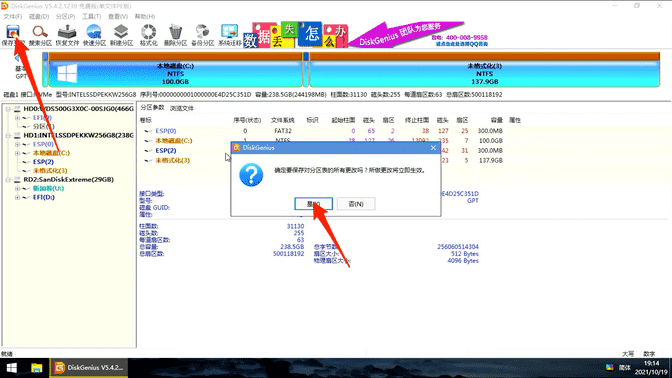Select 新加卷(U:) label in the tree

(x=48, y=189)
